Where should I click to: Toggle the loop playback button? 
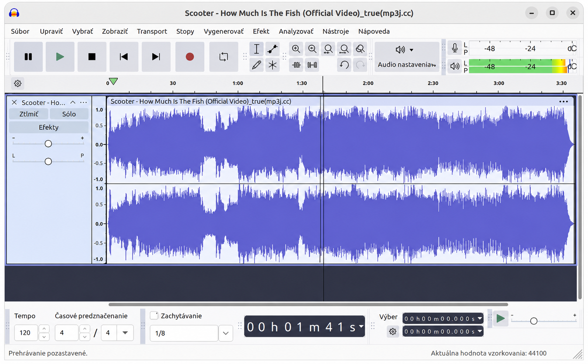(224, 57)
